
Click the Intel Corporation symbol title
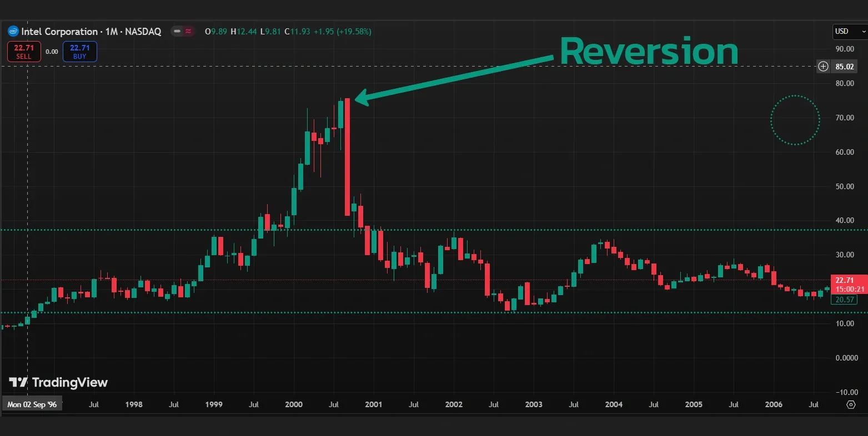(x=59, y=32)
